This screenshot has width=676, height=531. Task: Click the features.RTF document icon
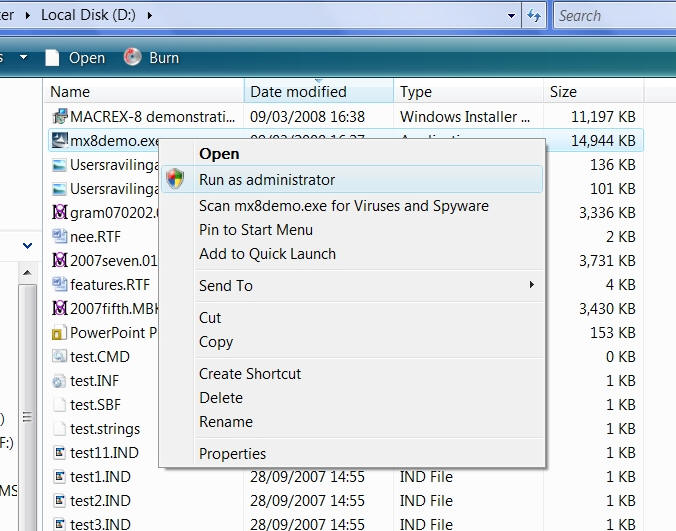59,284
